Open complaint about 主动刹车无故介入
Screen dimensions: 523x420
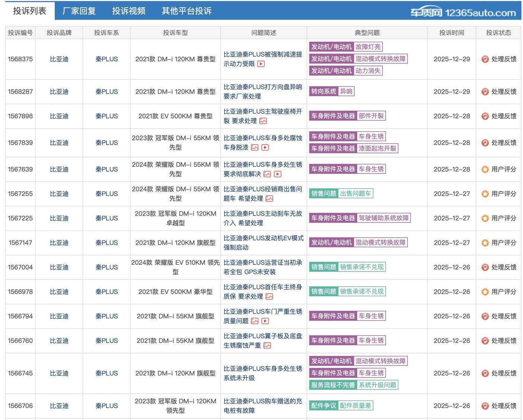(263, 218)
